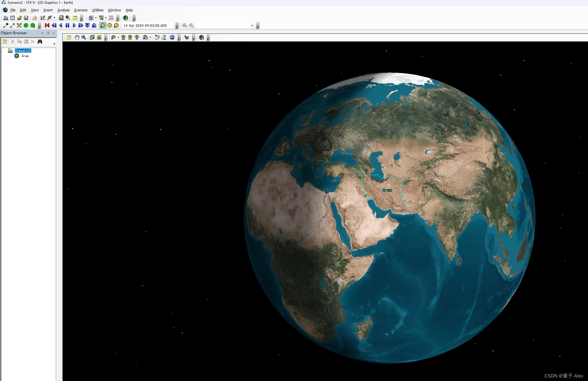The width and height of the screenshot is (588, 381).
Task: Pause the animation playback
Action: pyautogui.click(x=67, y=25)
